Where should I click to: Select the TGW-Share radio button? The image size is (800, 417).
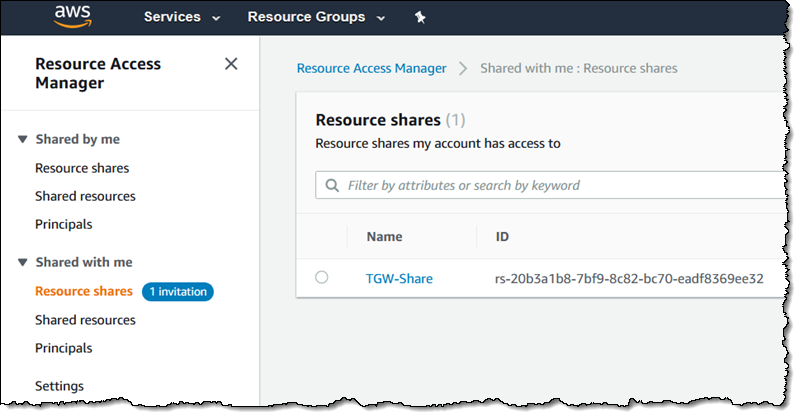point(321,278)
